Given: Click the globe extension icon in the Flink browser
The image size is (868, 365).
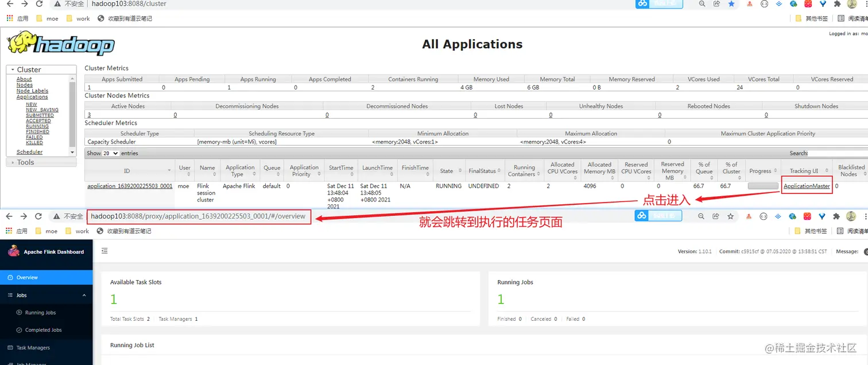Looking at the screenshot, I should pos(793,216).
